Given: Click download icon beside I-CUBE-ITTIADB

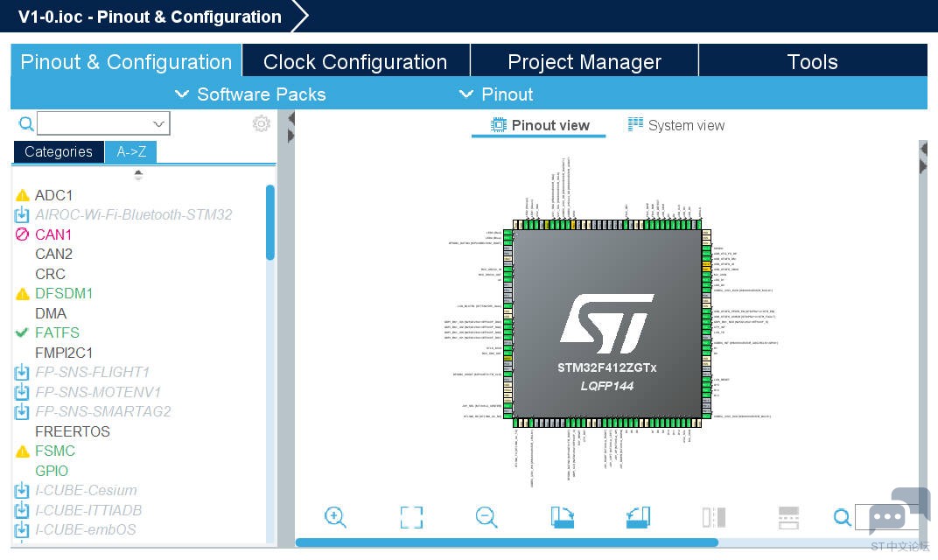Looking at the screenshot, I should [x=22, y=510].
